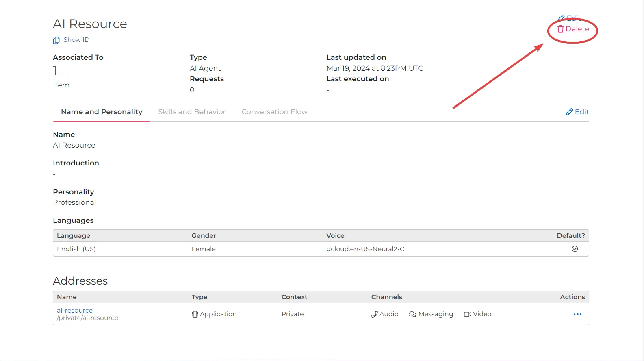Viewport: 644px width, 361px height.
Task: Click the Default? column header
Action: [571, 236]
